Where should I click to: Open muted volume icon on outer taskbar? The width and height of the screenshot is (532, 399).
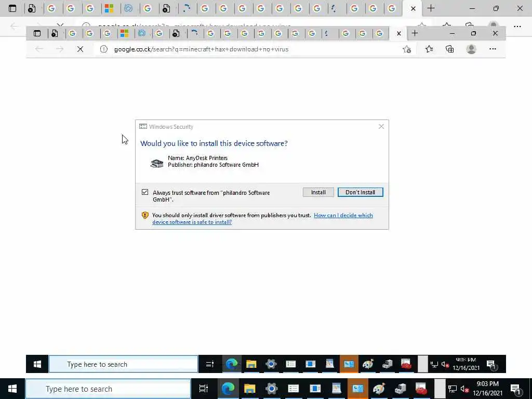pyautogui.click(x=464, y=389)
